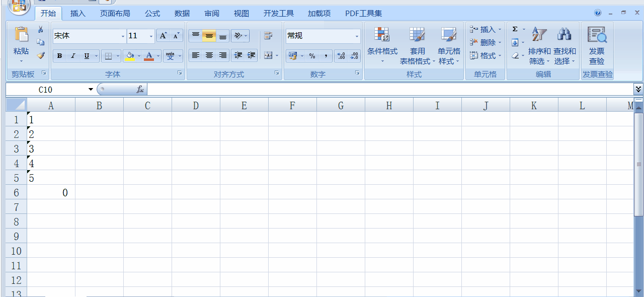644x297 pixels.
Task: Toggle underline formatting
Action: 86,55
